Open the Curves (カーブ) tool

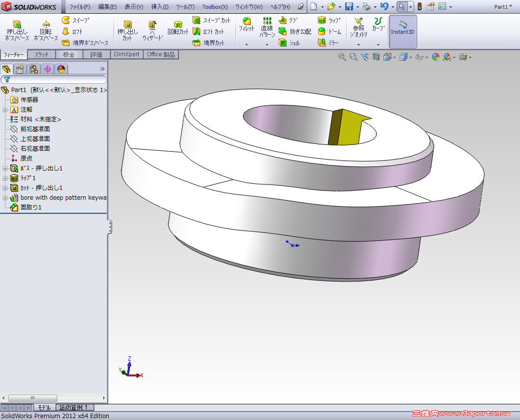click(x=378, y=24)
